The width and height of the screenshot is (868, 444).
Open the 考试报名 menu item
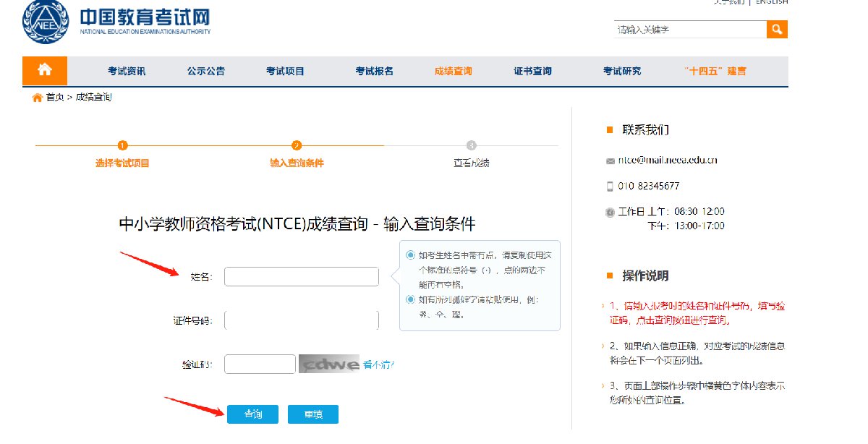(374, 71)
